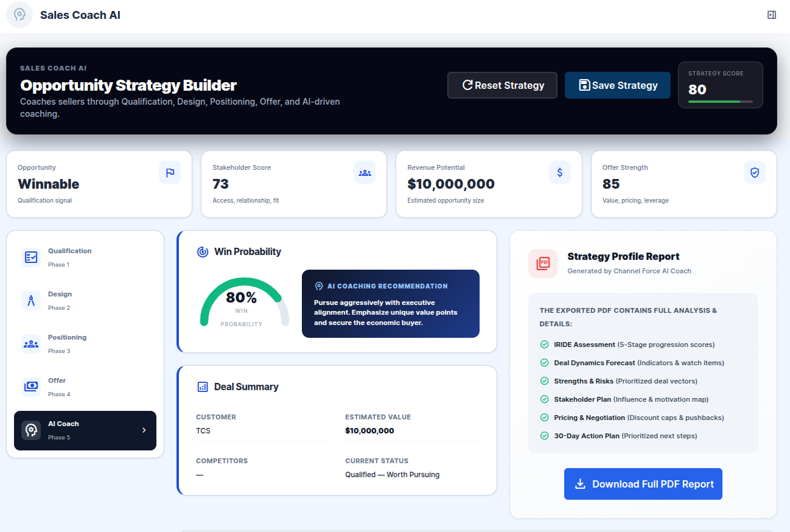The width and height of the screenshot is (790, 532).
Task: Click the Opportunity Strategy Builder heading
Action: 128,85
